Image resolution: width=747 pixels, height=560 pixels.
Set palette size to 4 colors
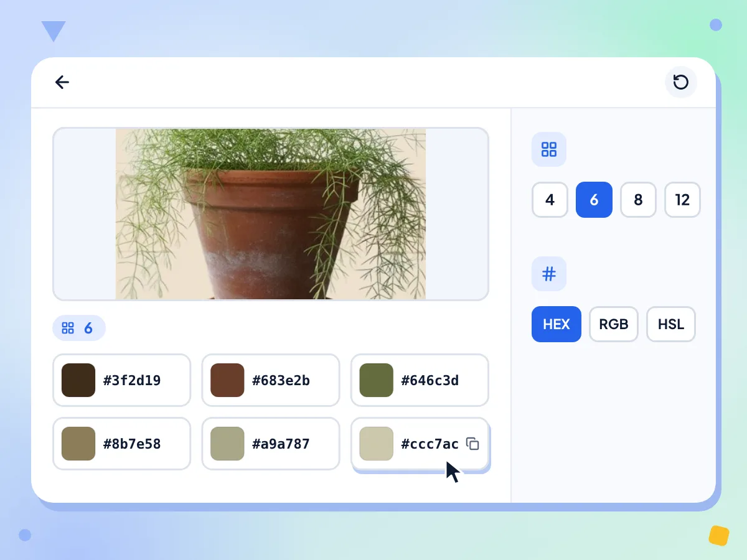point(550,200)
